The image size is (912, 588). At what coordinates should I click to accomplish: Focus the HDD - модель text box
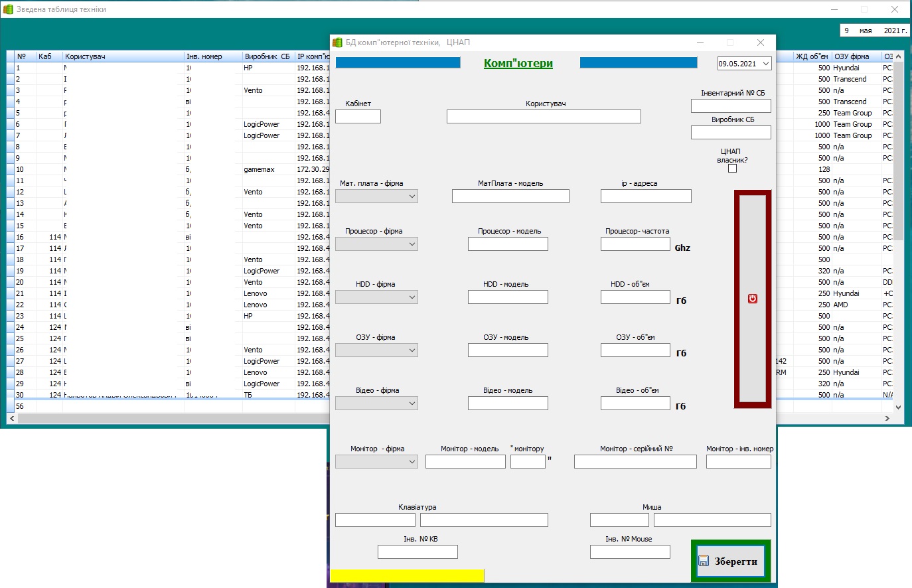pyautogui.click(x=508, y=297)
